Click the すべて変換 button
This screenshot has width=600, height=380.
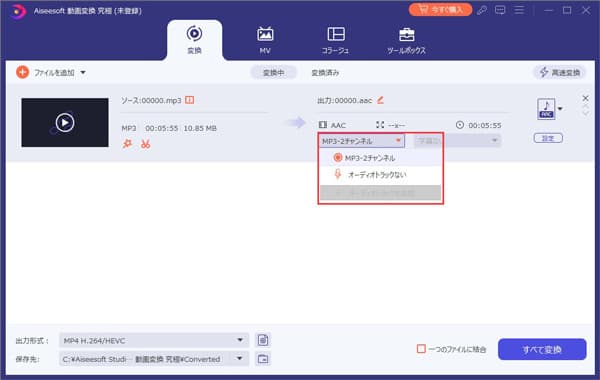click(542, 349)
